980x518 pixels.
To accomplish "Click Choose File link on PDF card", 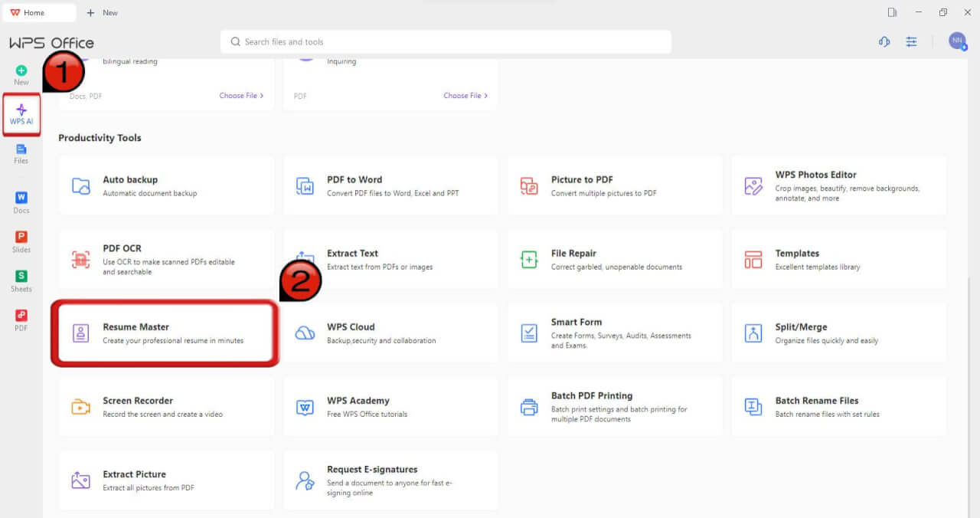I will click(465, 96).
